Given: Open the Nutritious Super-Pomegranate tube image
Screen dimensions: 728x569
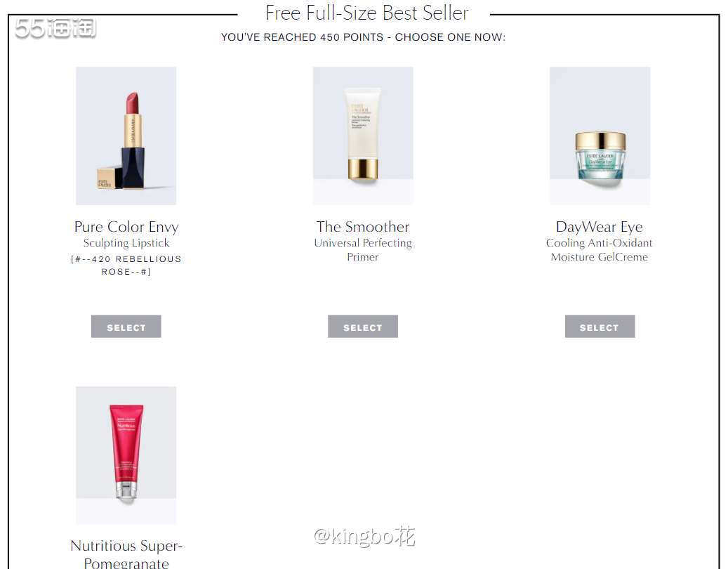Looking at the screenshot, I should pyautogui.click(x=126, y=455).
